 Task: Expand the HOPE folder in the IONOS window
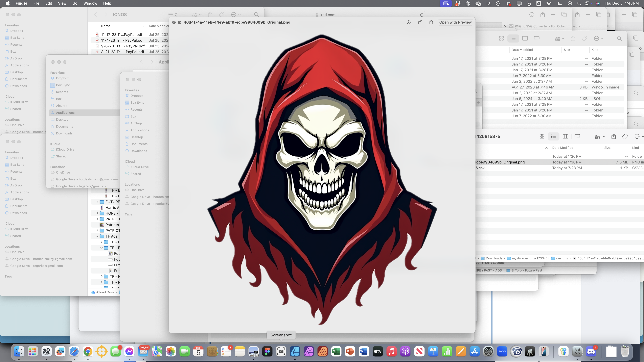coord(97,213)
